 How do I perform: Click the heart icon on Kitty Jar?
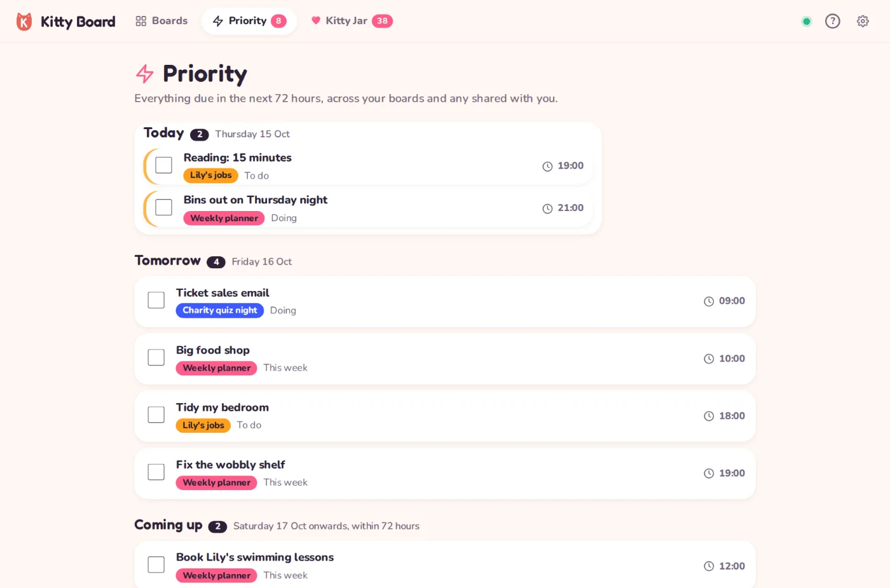[x=316, y=20]
